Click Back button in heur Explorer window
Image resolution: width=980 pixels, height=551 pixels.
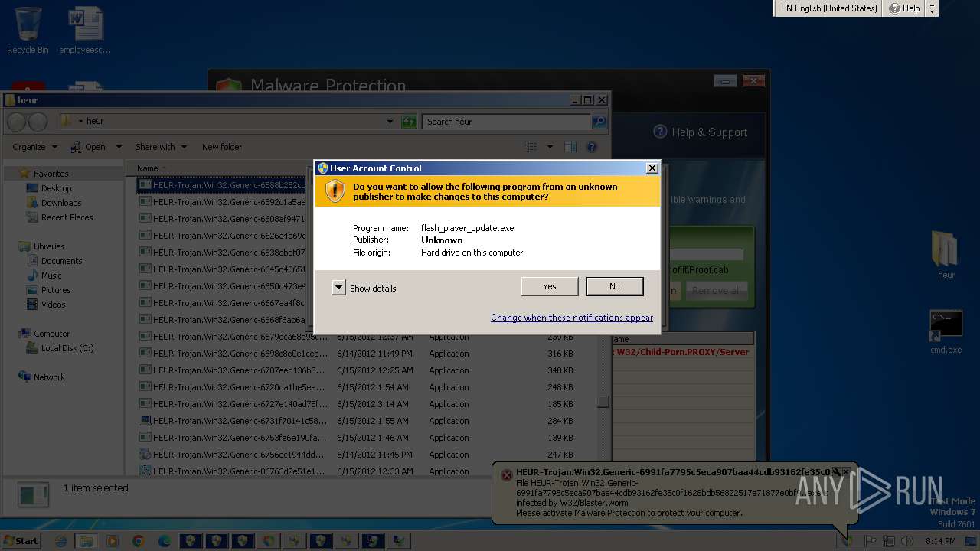click(x=16, y=122)
